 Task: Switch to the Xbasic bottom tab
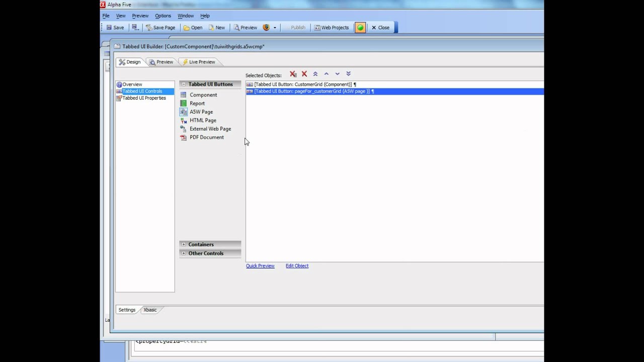(x=150, y=310)
